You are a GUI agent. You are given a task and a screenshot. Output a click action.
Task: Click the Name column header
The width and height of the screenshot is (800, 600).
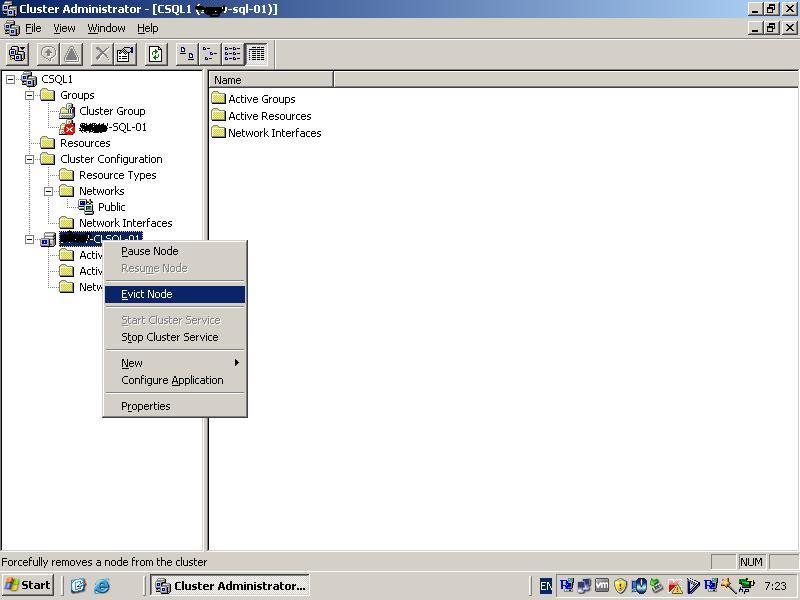[x=271, y=80]
